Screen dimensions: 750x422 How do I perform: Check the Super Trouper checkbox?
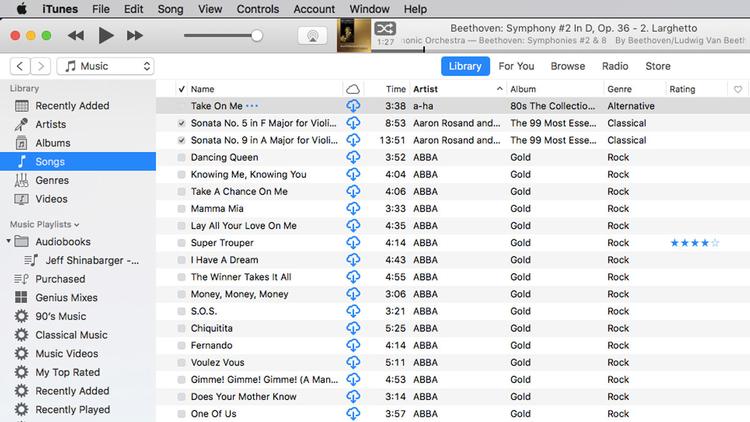pyautogui.click(x=181, y=243)
